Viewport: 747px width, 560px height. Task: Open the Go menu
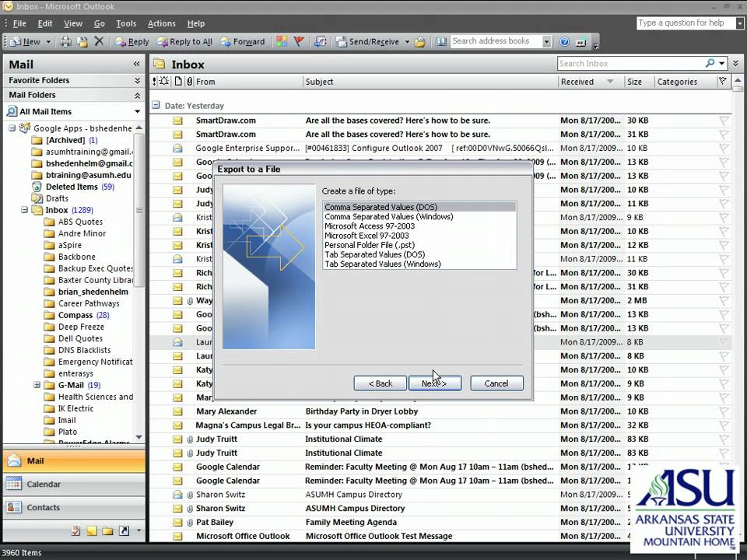(99, 23)
